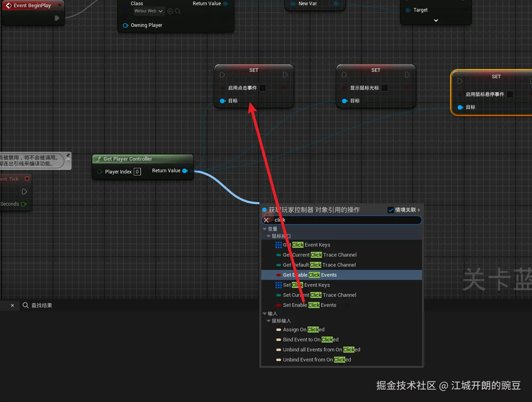Click the Player Index input pin
The width and height of the screenshot is (532, 402).
[x=100, y=172]
